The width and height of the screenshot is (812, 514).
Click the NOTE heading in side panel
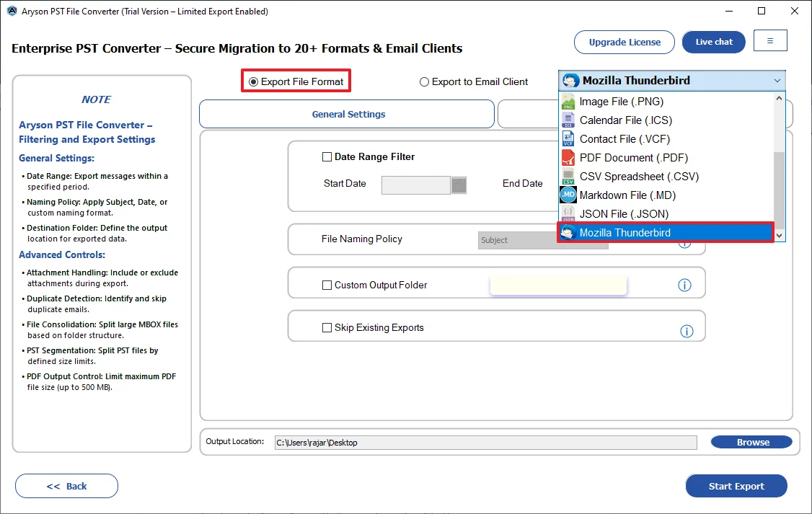coord(97,99)
